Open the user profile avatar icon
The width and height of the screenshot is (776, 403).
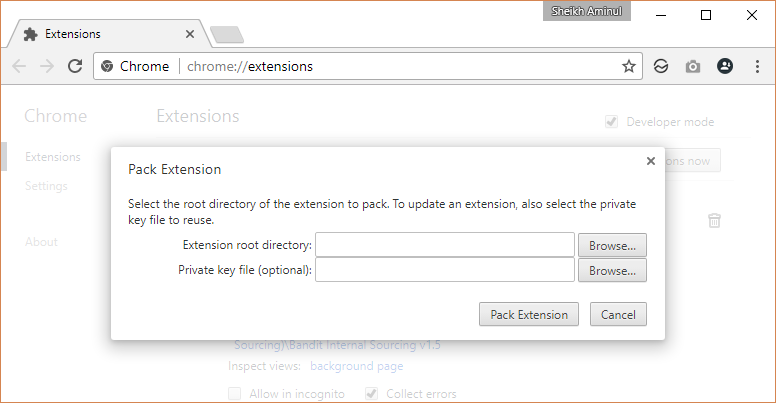point(725,66)
